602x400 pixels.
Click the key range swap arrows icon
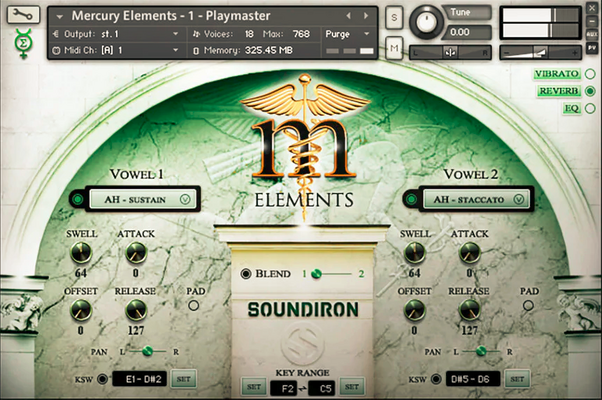coord(303,389)
